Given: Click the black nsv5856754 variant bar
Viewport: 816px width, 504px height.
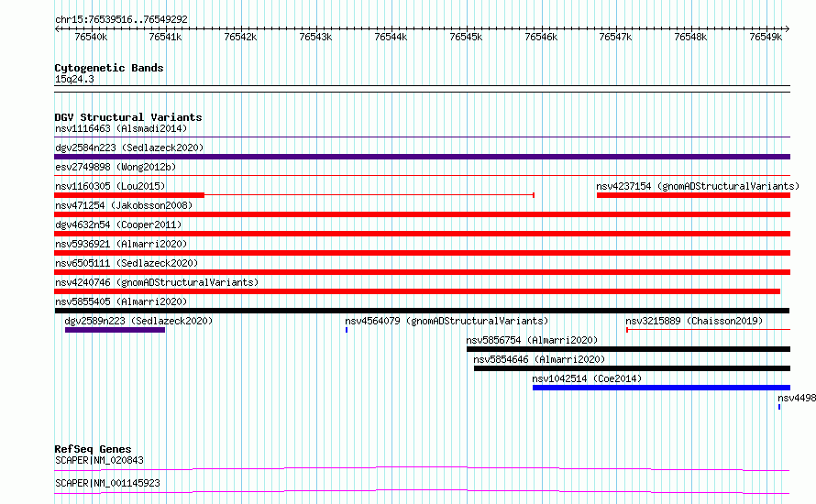Looking at the screenshot, I should click(x=629, y=349).
